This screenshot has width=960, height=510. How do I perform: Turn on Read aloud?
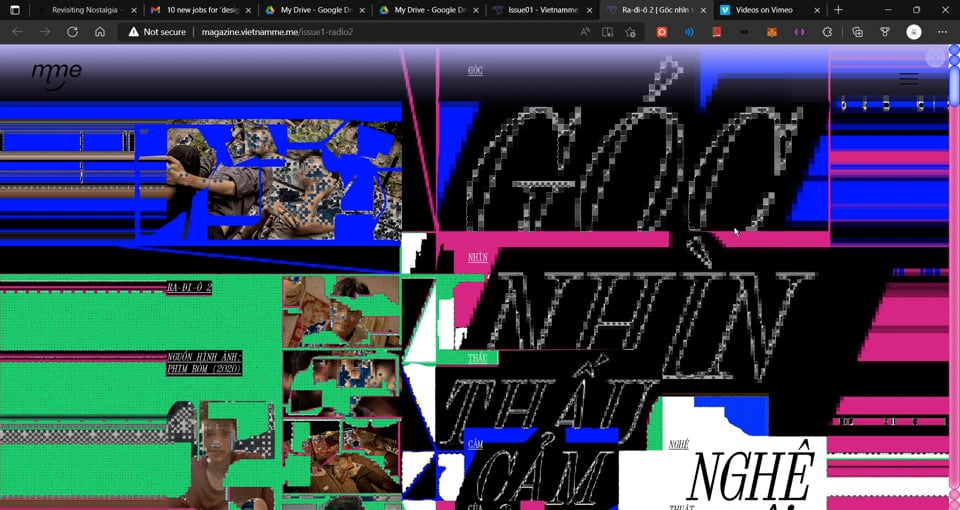[585, 32]
